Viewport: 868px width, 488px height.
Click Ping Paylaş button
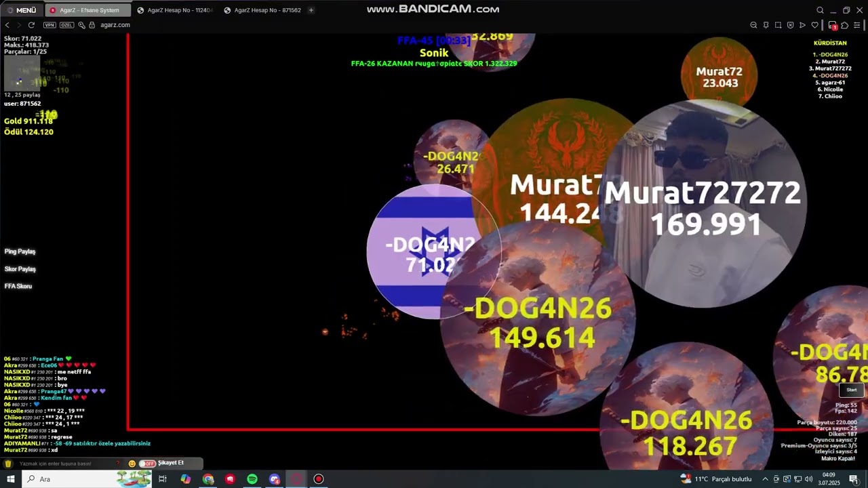point(20,251)
